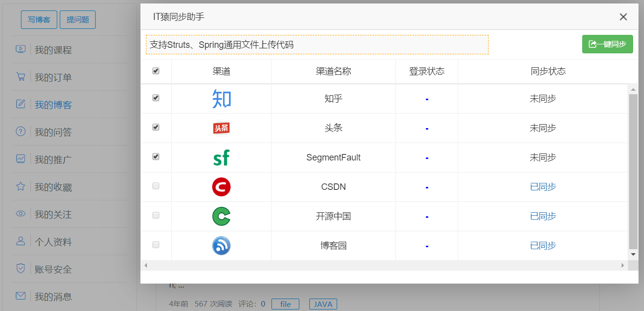Viewport: 644px width, 311px height.
Task: Click the 写博客 button
Action: click(39, 19)
